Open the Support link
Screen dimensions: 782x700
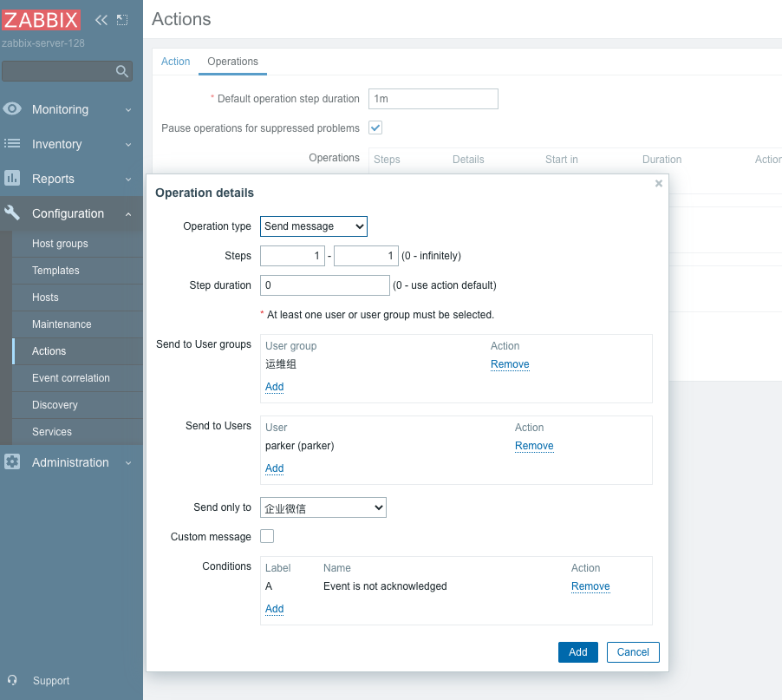click(51, 681)
